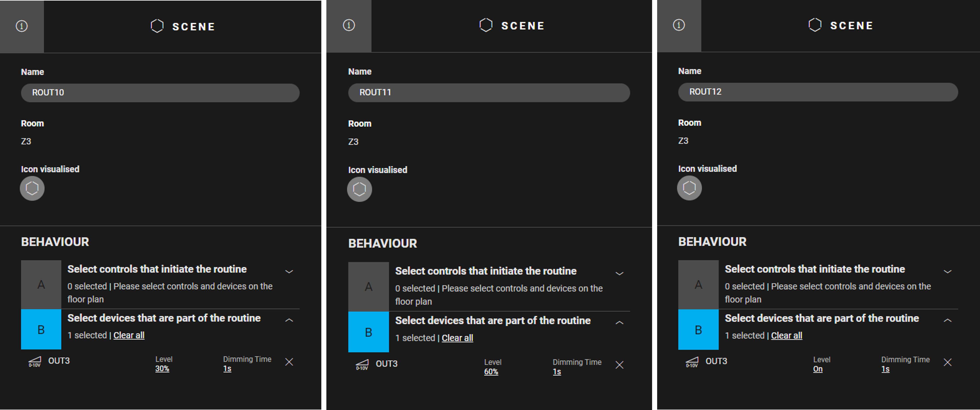Click the 0-10V dimmer icon for OUT3 in ROUT10

coord(35,362)
